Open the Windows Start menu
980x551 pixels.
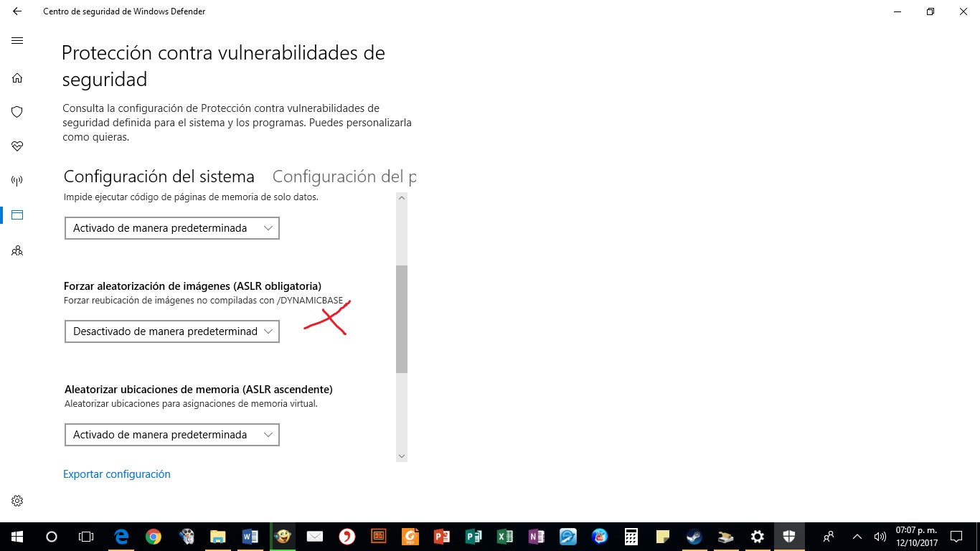17,537
